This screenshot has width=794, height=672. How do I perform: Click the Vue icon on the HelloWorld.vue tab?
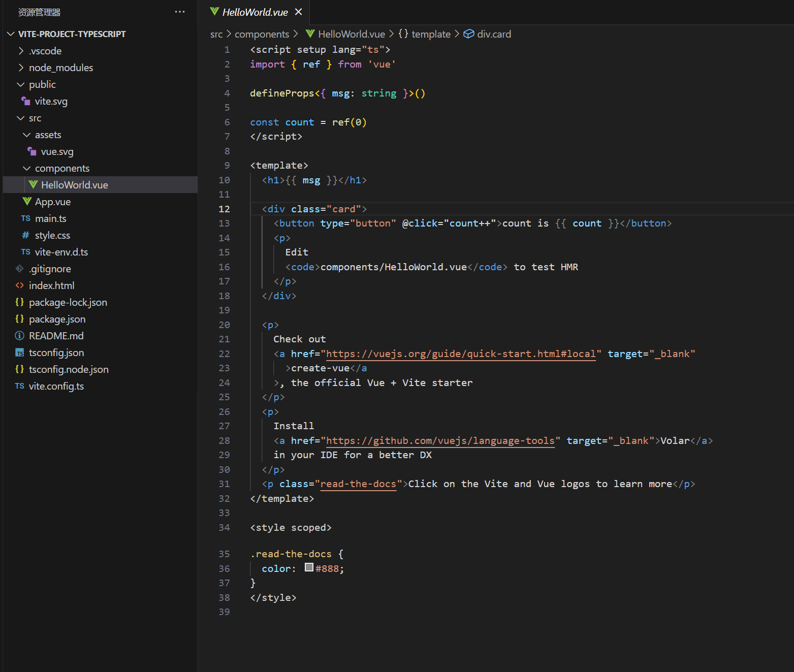215,12
